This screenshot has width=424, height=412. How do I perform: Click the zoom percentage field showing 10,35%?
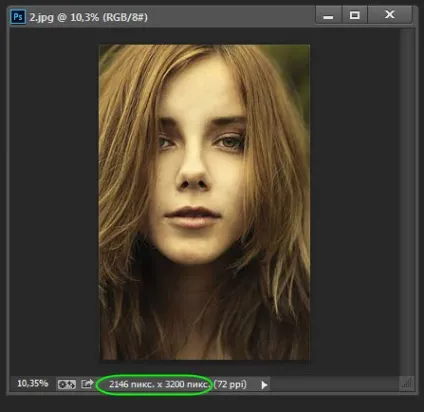[33, 384]
